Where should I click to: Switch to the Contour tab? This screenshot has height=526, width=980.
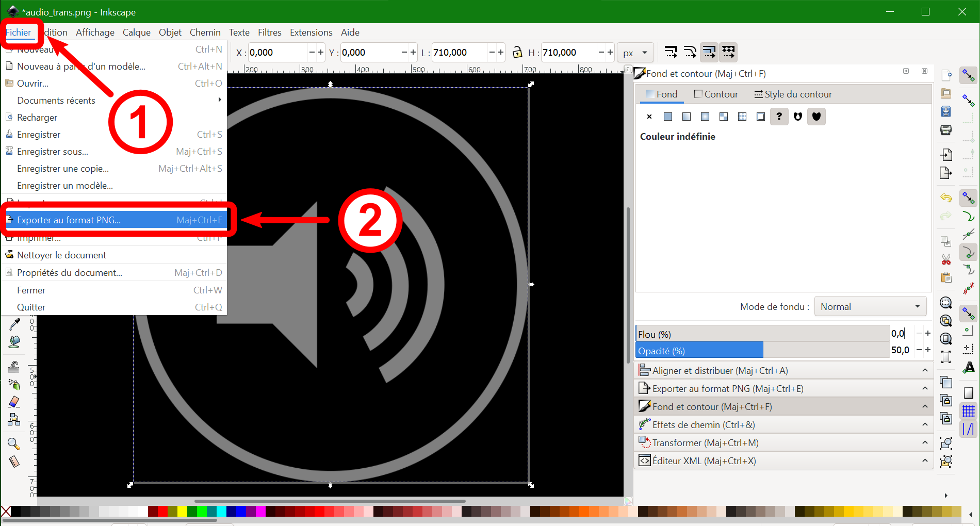click(716, 94)
